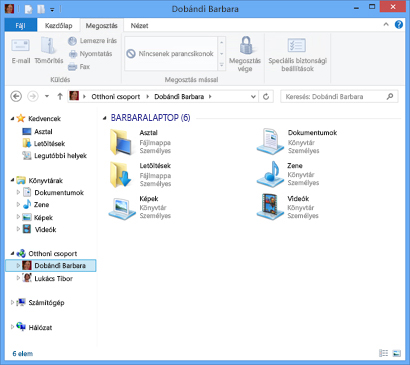The height and width of the screenshot is (365, 410).
Task: Switch to the Kezdőlap ribbon tab
Action: (x=59, y=25)
